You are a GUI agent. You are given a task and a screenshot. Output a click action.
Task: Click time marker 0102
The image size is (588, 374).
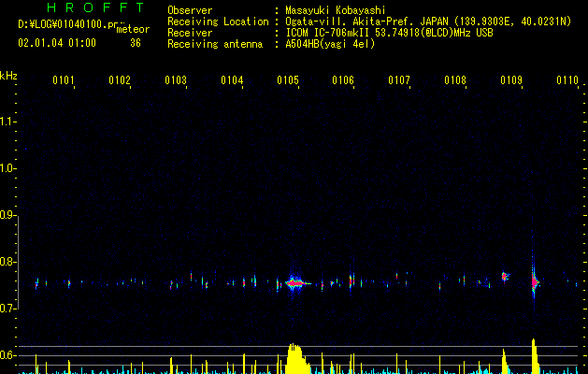point(120,79)
